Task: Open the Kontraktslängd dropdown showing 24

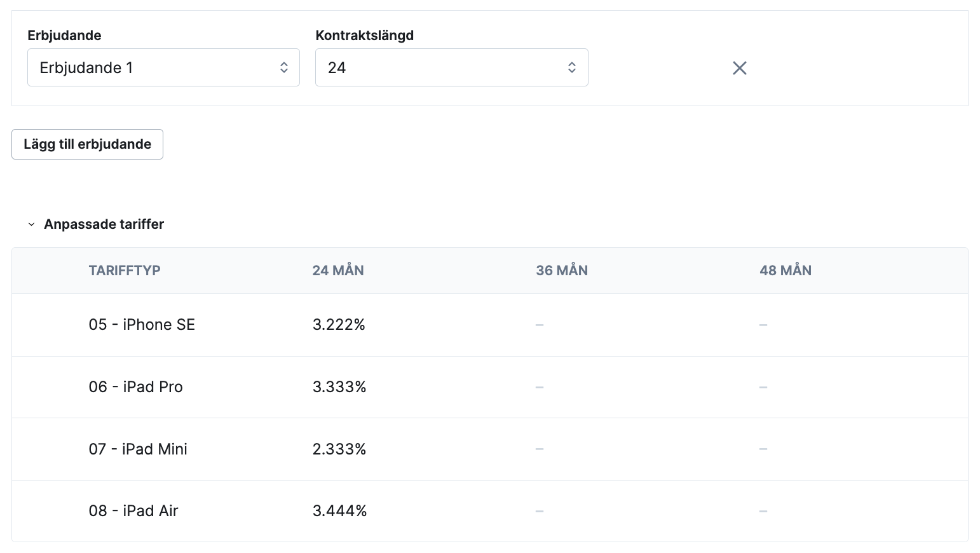Action: 452,67
